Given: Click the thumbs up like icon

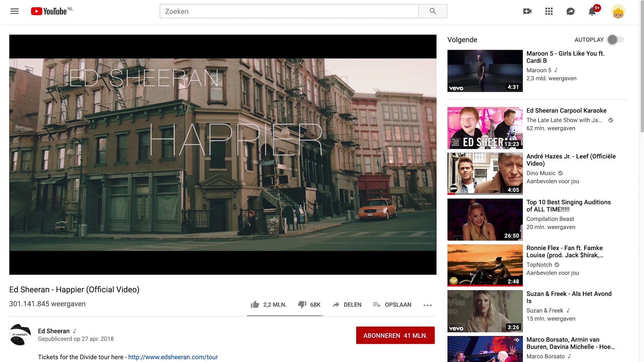Looking at the screenshot, I should pos(255,304).
